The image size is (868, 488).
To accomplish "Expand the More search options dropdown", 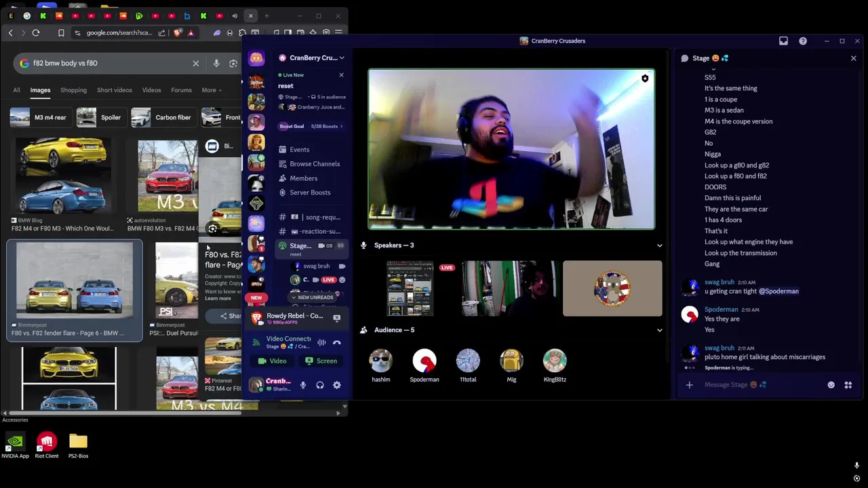I will pos(211,90).
